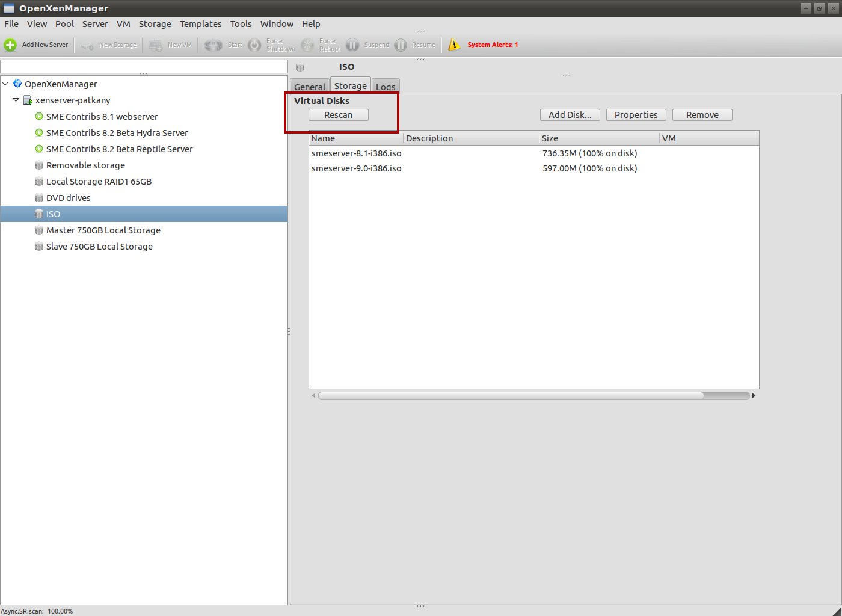Click the Add Disk... button

click(570, 115)
